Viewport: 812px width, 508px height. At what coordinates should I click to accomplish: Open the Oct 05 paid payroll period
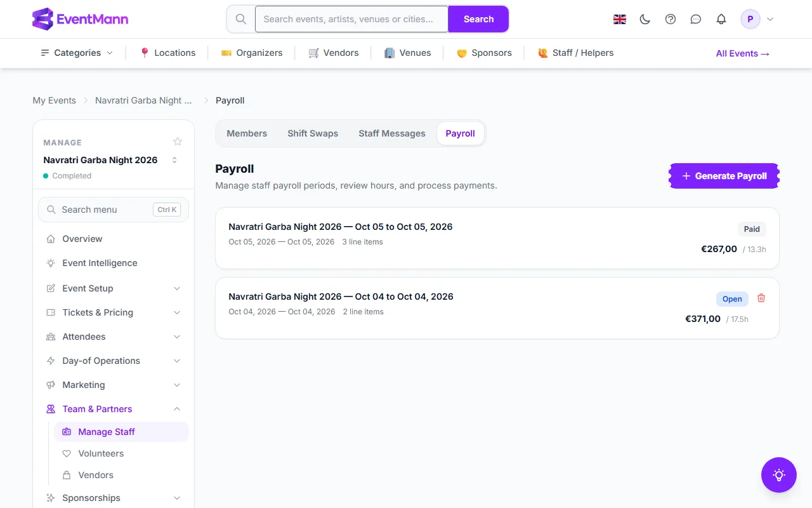[x=497, y=238]
